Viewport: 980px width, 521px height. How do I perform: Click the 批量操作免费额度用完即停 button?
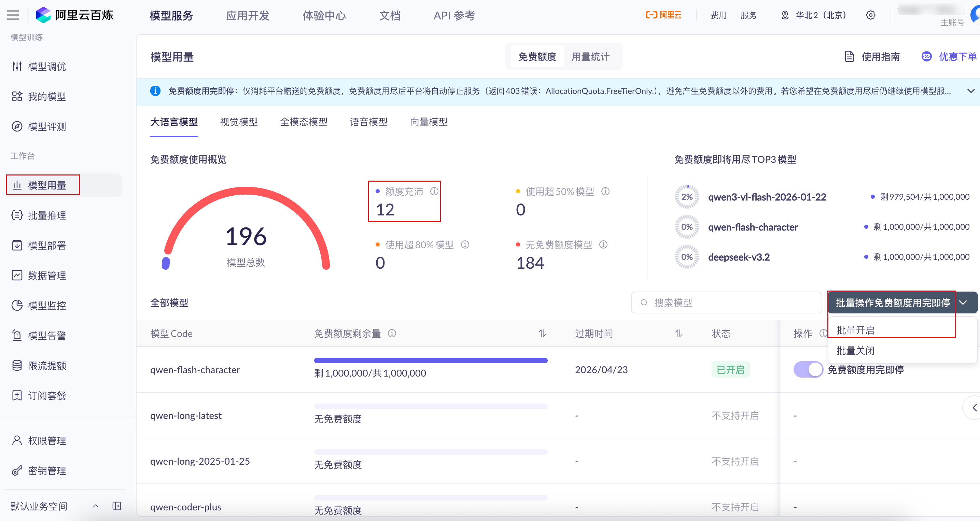click(893, 303)
